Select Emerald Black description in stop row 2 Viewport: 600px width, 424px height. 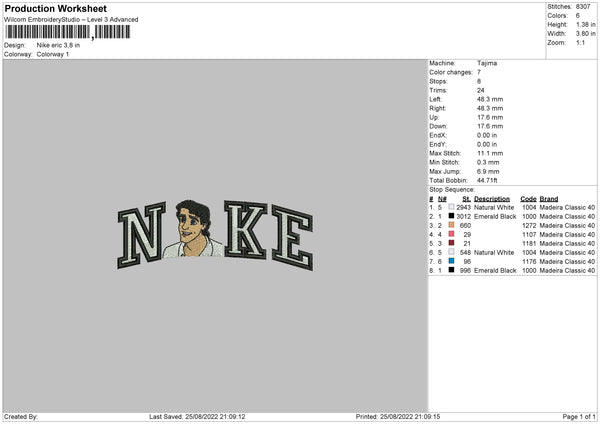click(x=495, y=217)
